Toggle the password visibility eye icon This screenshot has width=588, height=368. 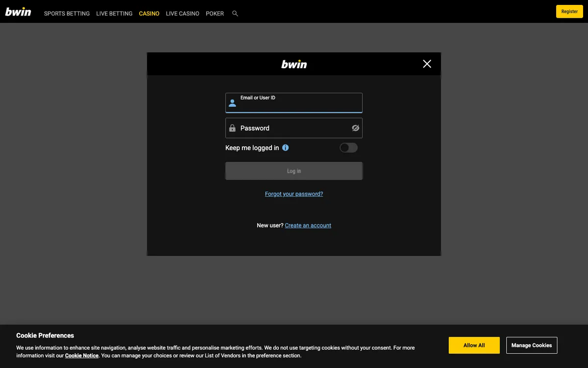tap(356, 128)
